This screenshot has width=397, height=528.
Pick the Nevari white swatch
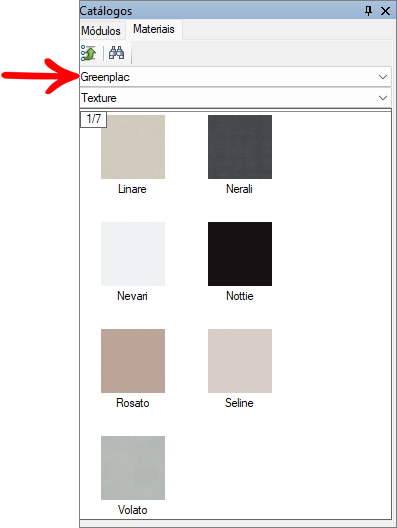133,254
